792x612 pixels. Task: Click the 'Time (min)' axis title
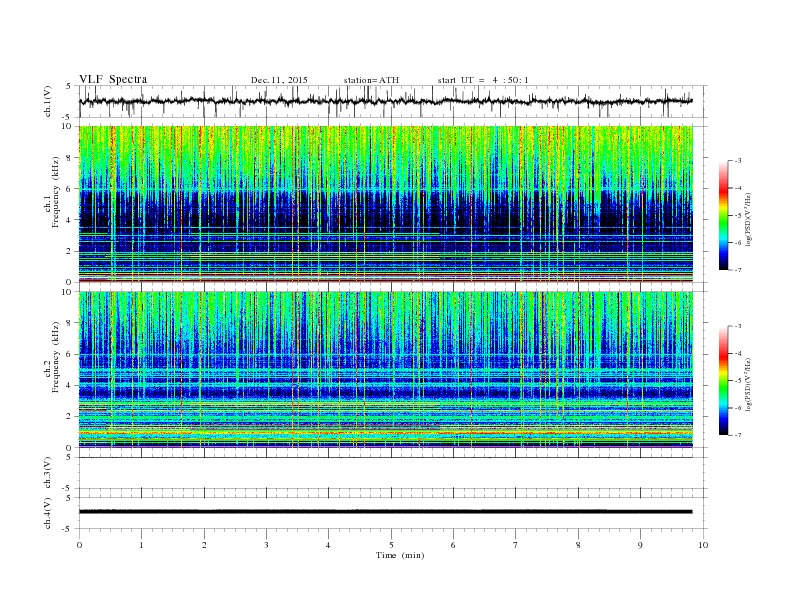point(400,555)
